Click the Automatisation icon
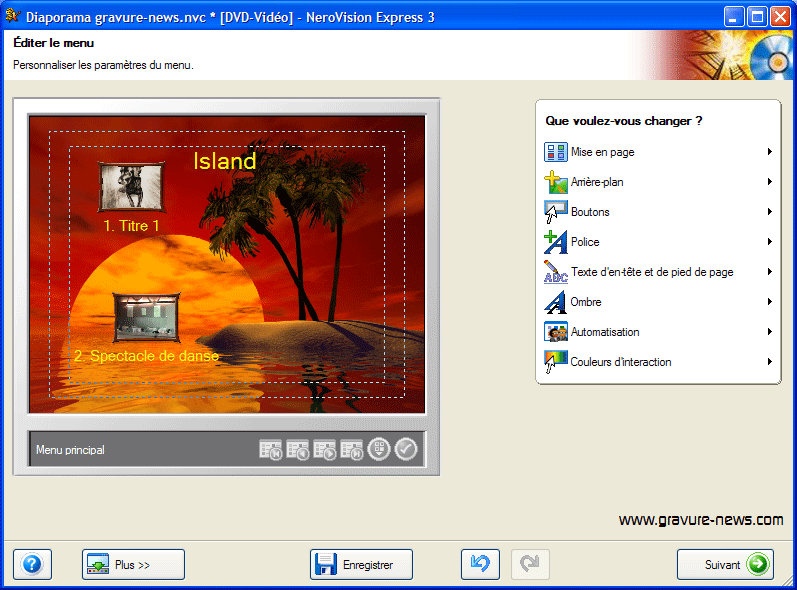797x590 pixels. (556, 332)
